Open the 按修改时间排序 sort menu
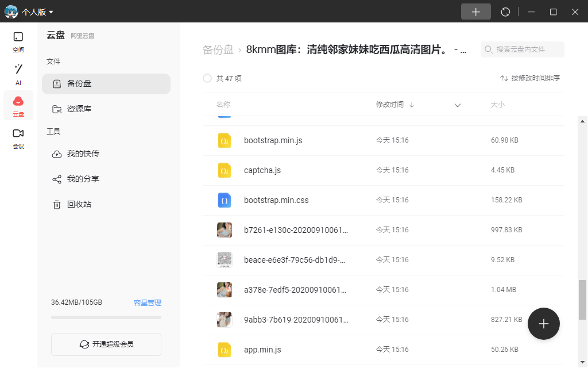Viewport: 588px width, 368px height. click(530, 78)
